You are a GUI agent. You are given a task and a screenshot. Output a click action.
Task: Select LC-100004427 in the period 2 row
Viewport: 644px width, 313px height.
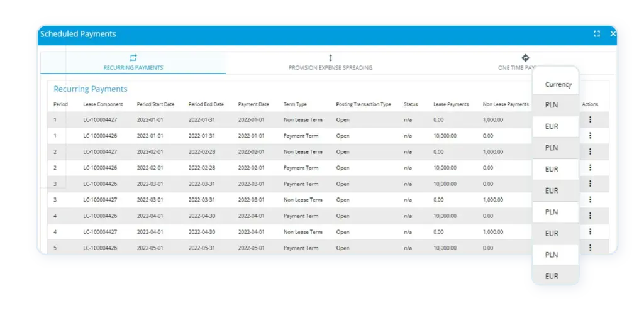coord(100,151)
